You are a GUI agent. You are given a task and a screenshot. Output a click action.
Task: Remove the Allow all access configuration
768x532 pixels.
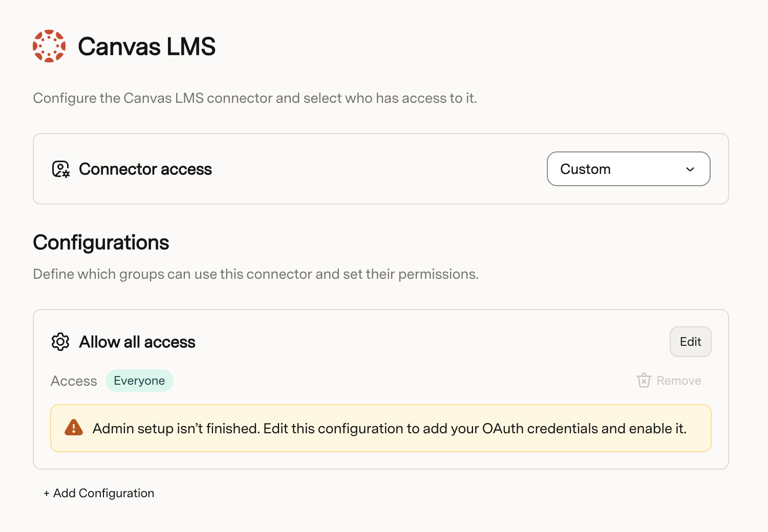click(669, 381)
